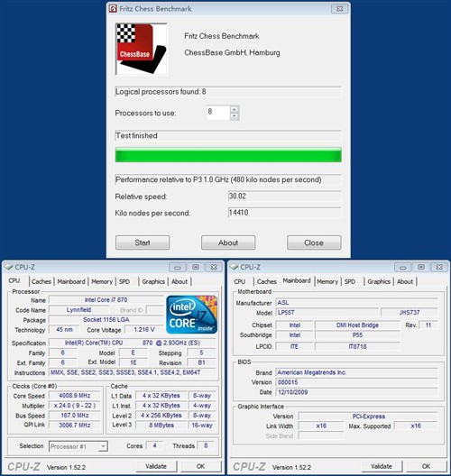Select Core Speed value 4008.9 MHz
The width and height of the screenshot is (451, 476).
[75, 396]
